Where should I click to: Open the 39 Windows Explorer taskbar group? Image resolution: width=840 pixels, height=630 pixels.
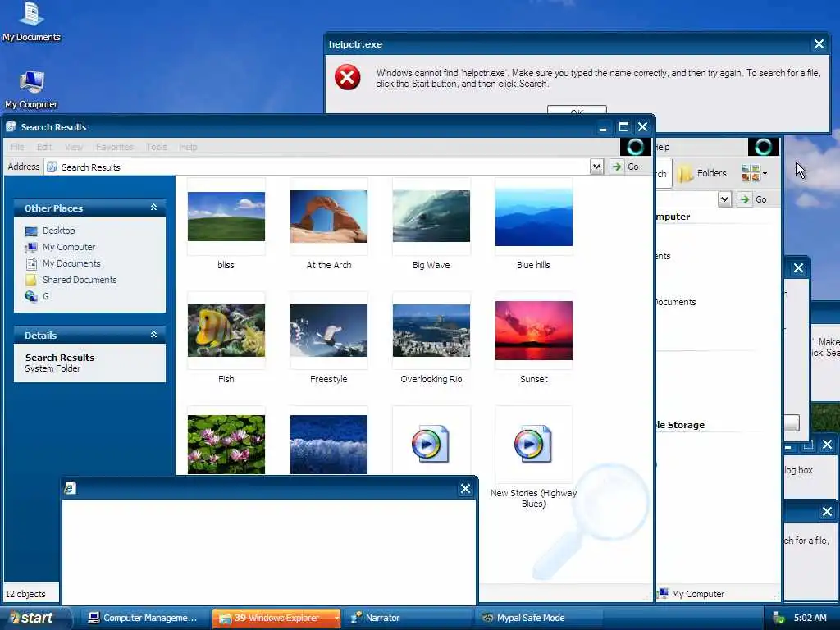(276, 618)
